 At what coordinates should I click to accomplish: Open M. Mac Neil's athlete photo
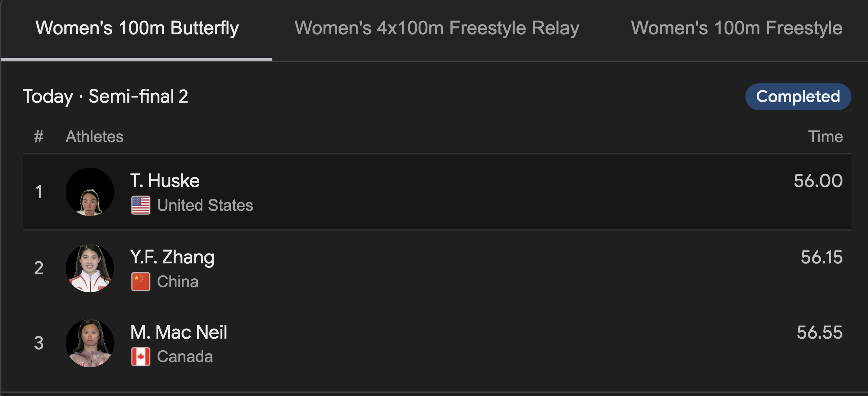coord(90,343)
